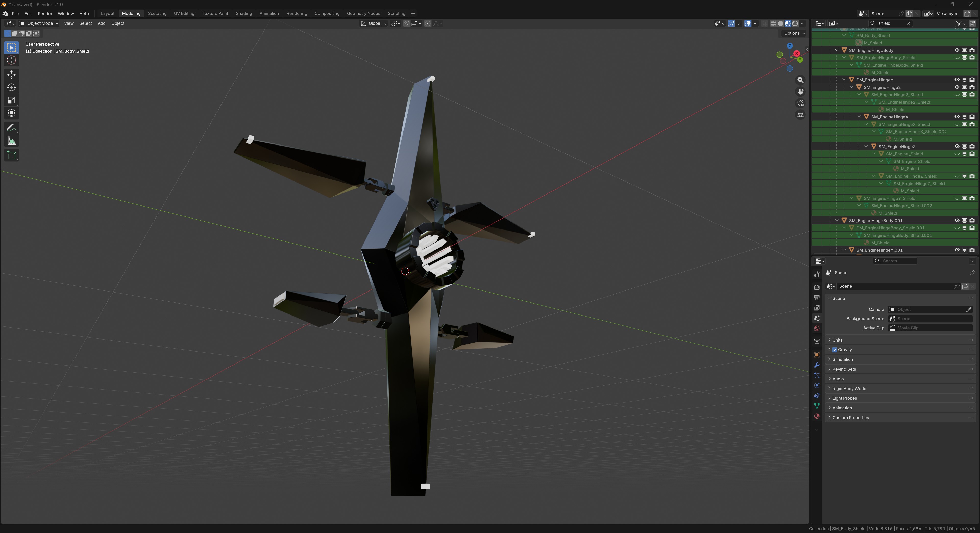This screenshot has width=980, height=533.
Task: Choose the Scale tool
Action: pyautogui.click(x=11, y=100)
